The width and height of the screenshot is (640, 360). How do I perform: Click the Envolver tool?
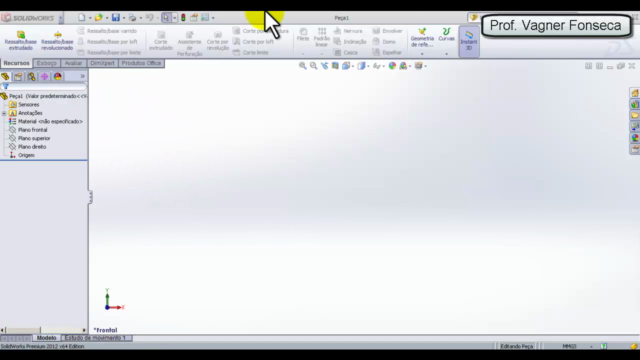point(387,31)
